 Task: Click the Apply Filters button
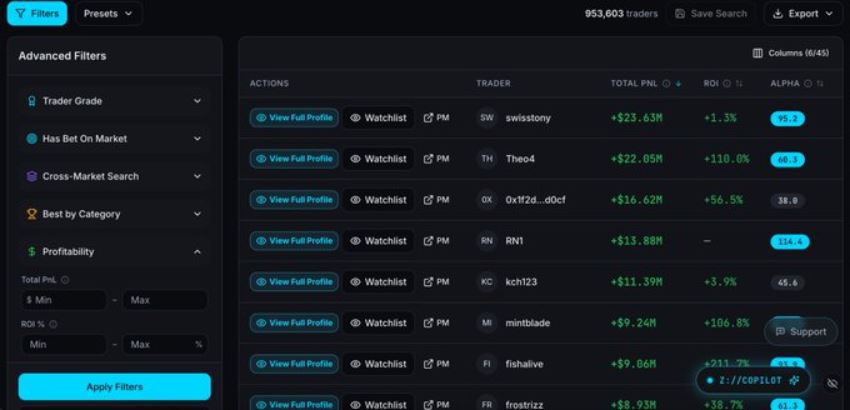pyautogui.click(x=114, y=387)
